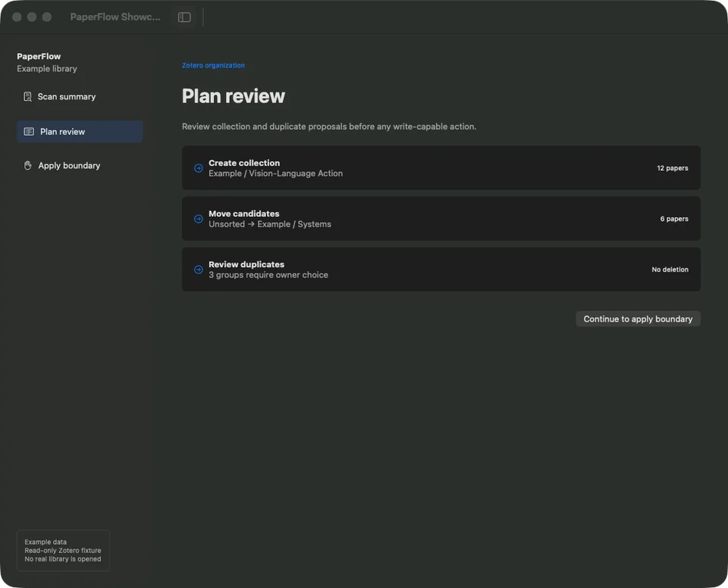This screenshot has width=728, height=588.
Task: Click 'Read-only Zotero fixture' note
Action: tap(63, 550)
